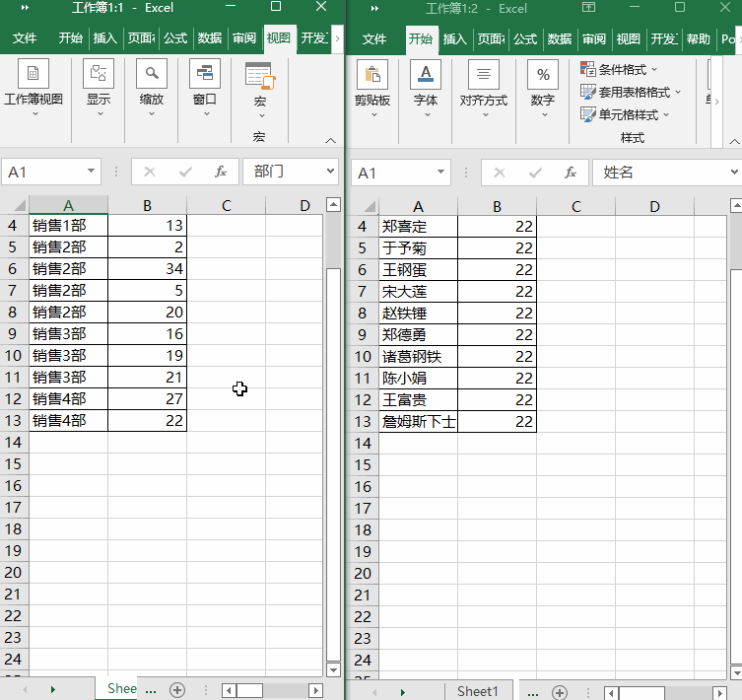Open the 缩放 magnifier icon
Image resolution: width=742 pixels, height=700 pixels.
[152, 73]
